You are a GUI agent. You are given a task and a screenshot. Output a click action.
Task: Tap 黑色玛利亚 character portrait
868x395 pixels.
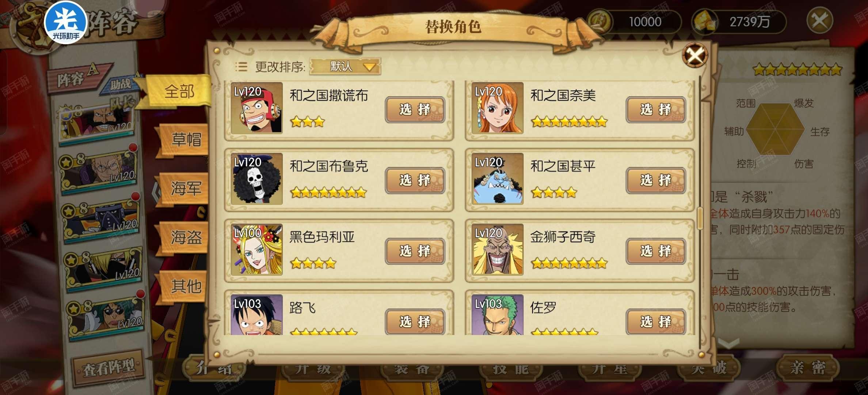257,249
